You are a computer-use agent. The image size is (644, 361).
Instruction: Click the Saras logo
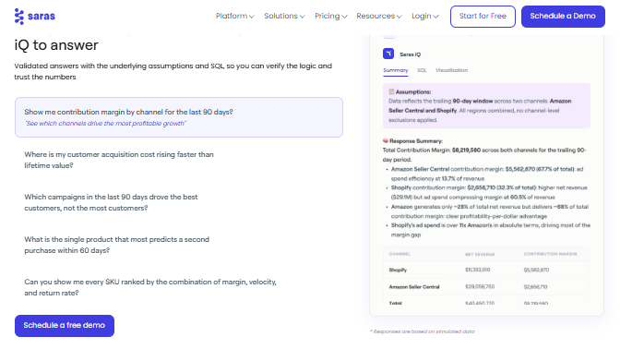tap(34, 17)
